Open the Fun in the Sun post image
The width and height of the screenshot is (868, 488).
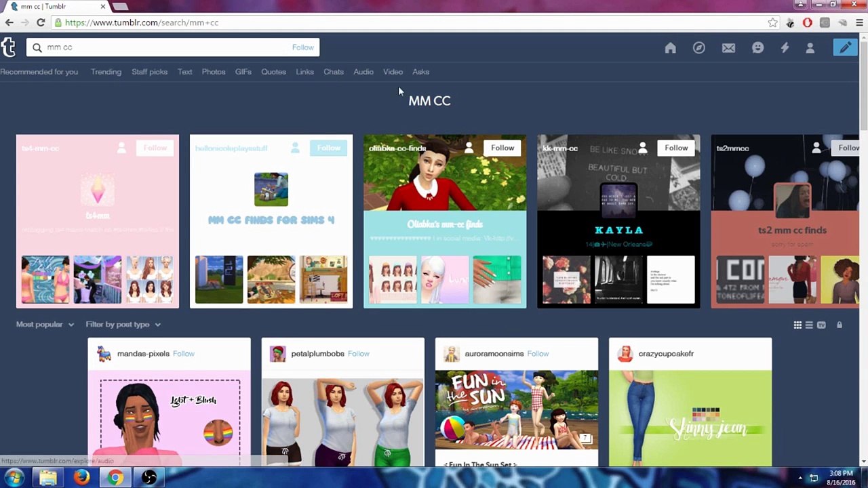517,409
